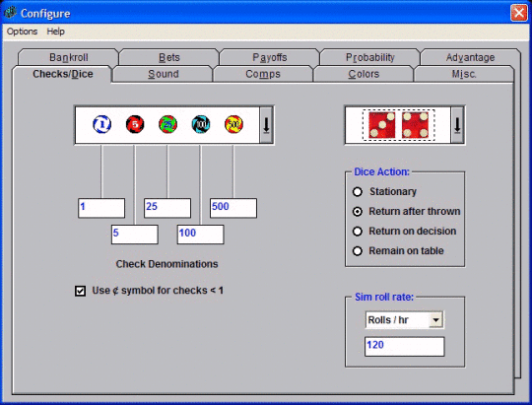Click the Dice Action group label

[x=381, y=172]
